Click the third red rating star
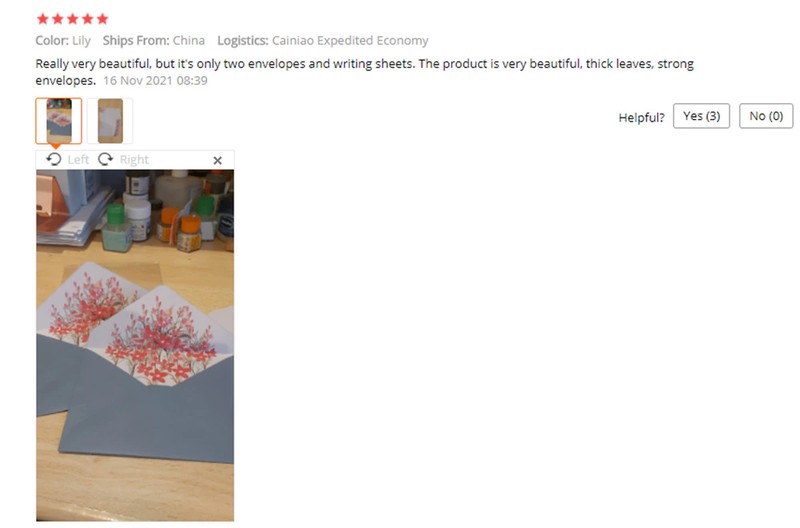Screen dimensions: 800x528 point(72,19)
